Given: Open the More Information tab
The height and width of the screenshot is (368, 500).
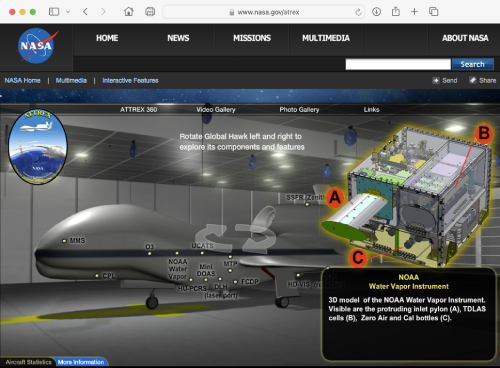Looking at the screenshot, I should pyautogui.click(x=81, y=362).
